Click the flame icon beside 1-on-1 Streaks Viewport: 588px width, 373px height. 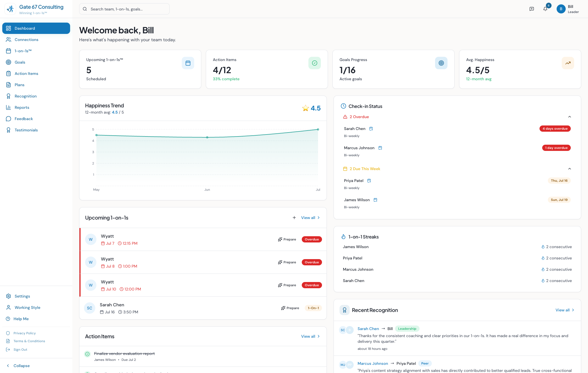pyautogui.click(x=343, y=237)
